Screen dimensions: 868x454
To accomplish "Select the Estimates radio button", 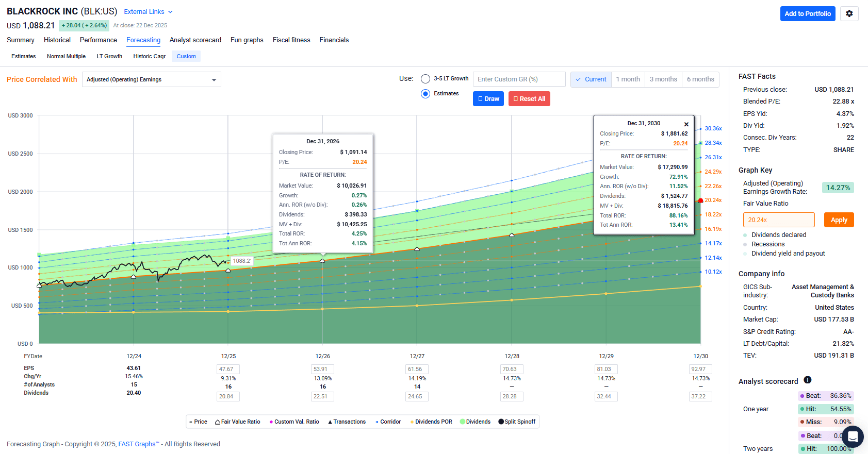I will click(425, 94).
